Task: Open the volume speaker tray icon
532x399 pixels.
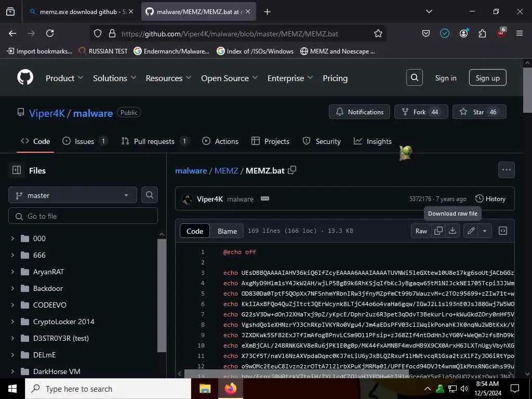Action: tap(464, 389)
